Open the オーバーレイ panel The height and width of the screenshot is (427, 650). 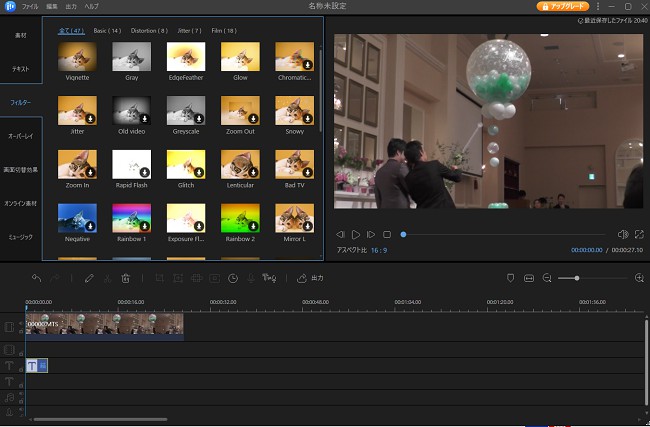[21, 136]
